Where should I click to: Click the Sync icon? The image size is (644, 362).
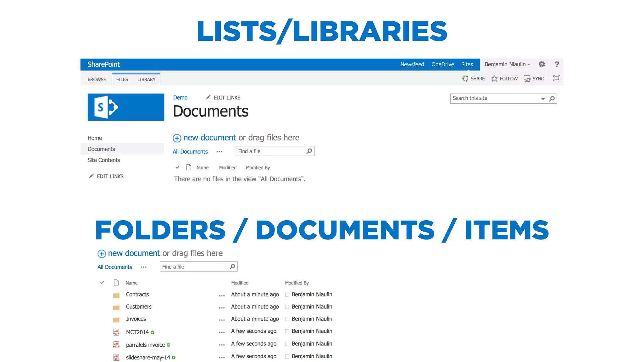click(x=527, y=79)
